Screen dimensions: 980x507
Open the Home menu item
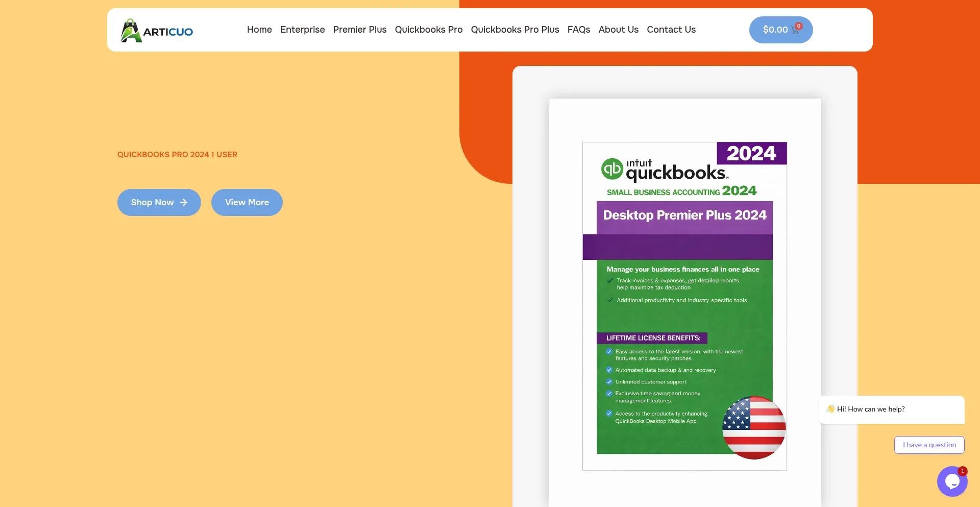click(259, 30)
